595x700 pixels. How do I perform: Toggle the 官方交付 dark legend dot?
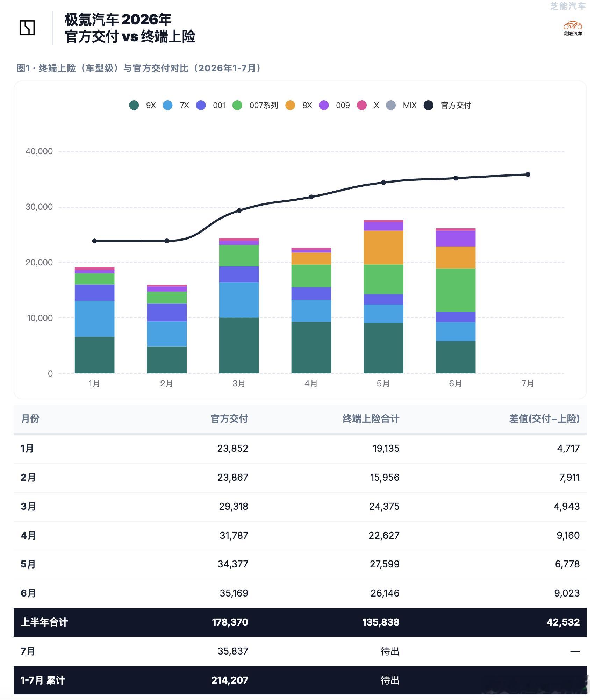click(x=428, y=105)
